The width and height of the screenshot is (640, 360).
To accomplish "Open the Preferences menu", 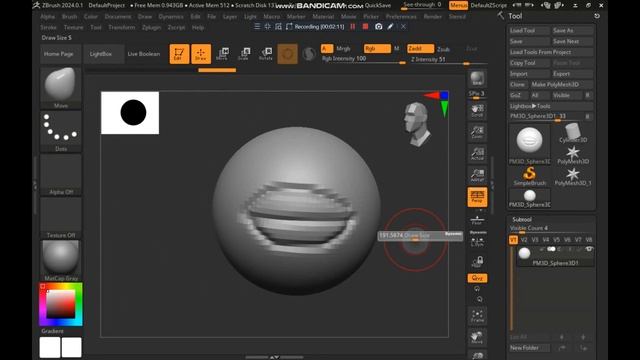I will [x=401, y=16].
